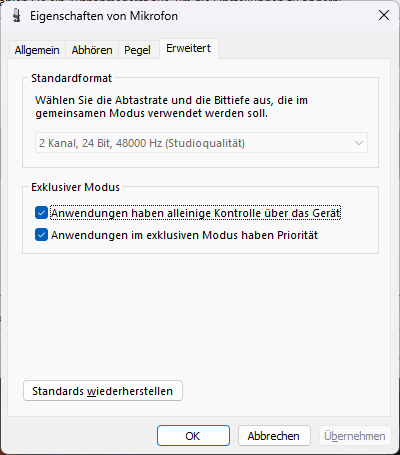400x455 pixels.
Task: Click Standards wiederherstellen button
Action: tap(103, 391)
